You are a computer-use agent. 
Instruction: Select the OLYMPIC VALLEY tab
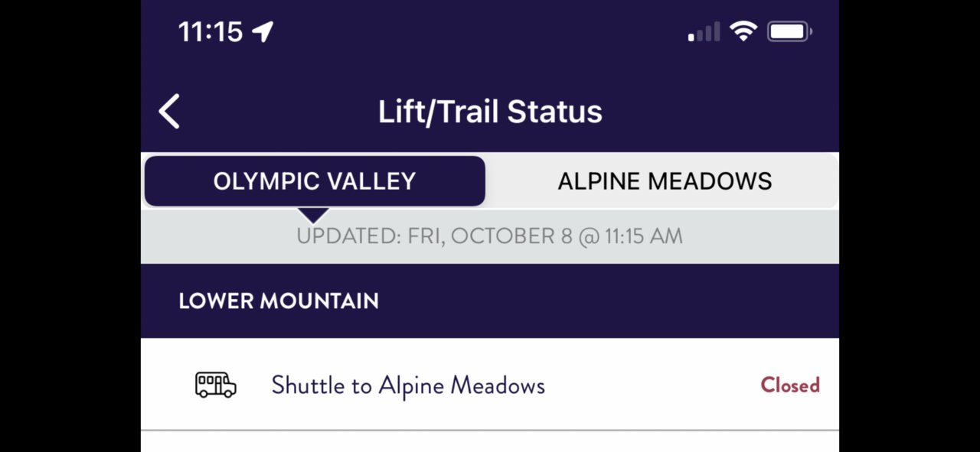click(x=315, y=181)
